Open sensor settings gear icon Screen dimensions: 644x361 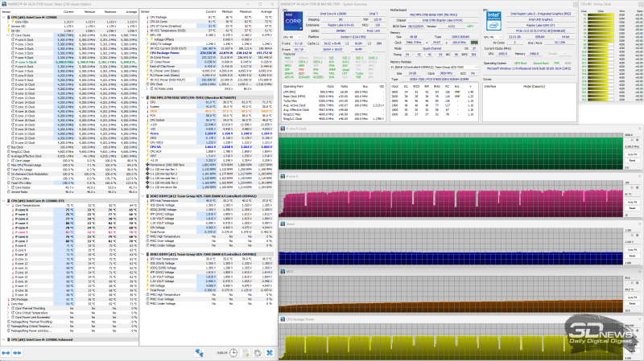pyautogui.click(x=257, y=352)
